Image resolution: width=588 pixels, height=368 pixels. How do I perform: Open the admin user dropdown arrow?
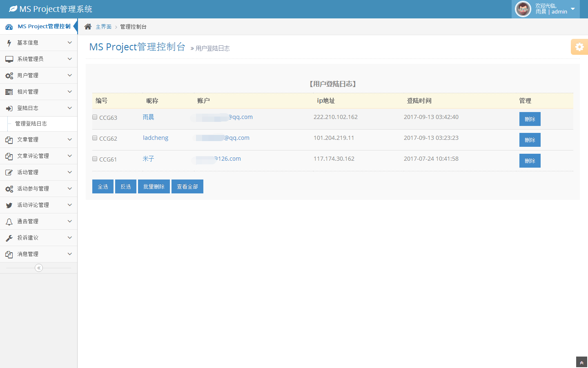572,9
